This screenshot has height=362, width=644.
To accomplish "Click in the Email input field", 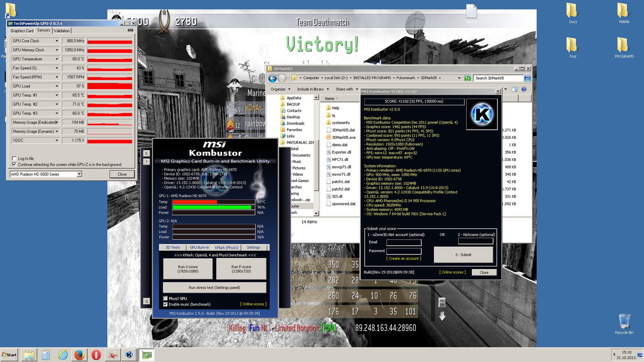I will point(404,242).
